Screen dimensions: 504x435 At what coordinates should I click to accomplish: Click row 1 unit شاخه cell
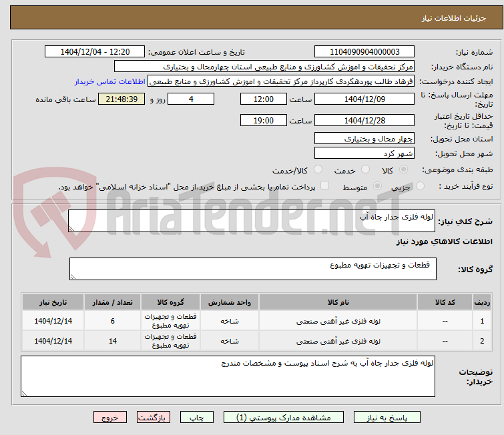point(230,321)
